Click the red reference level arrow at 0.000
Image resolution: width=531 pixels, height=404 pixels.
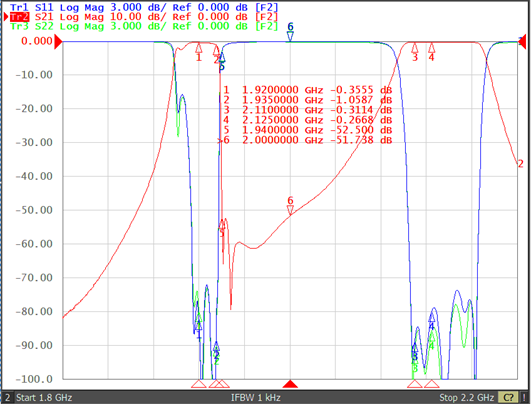point(59,42)
